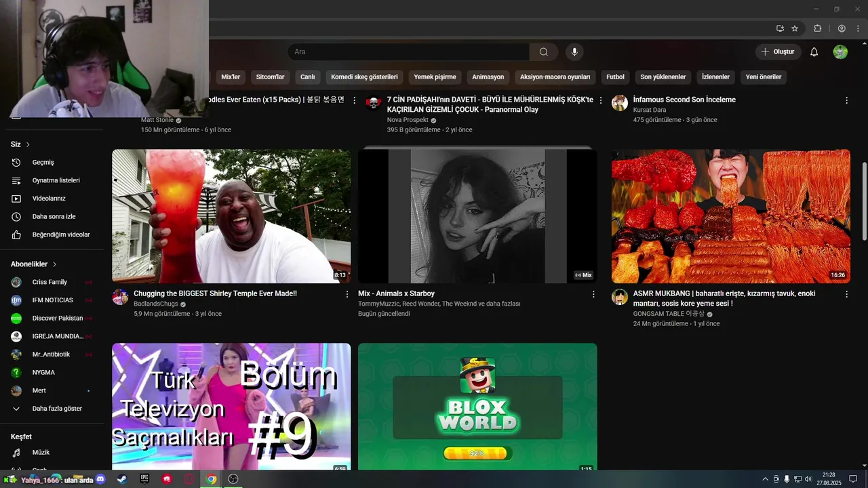This screenshot has width=868, height=488.
Task: Open Blox World ad thumbnail
Action: coord(477,407)
